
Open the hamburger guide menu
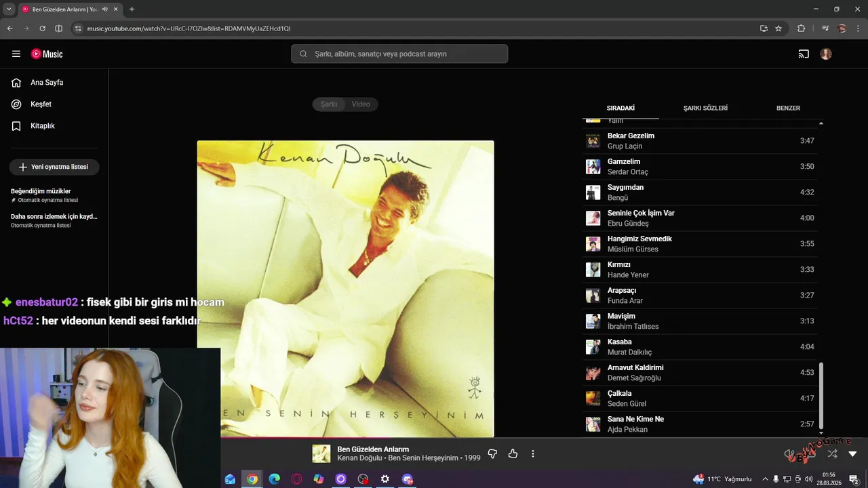[16, 54]
